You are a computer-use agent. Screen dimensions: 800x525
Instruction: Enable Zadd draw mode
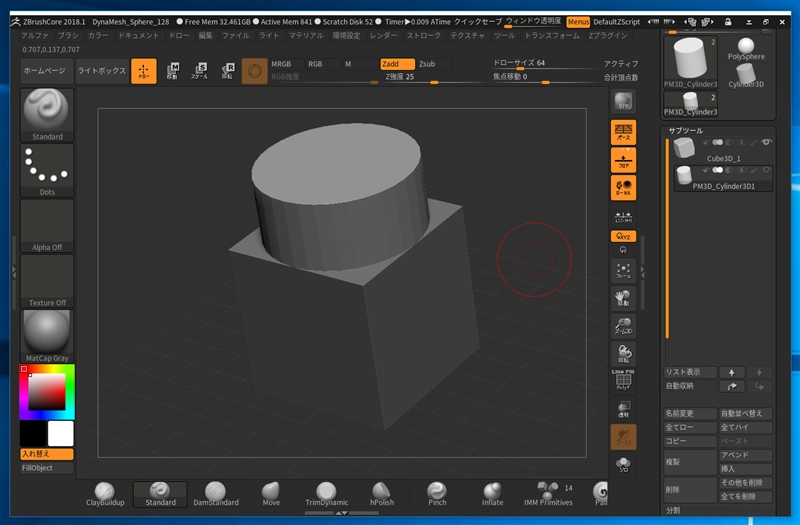click(397, 64)
